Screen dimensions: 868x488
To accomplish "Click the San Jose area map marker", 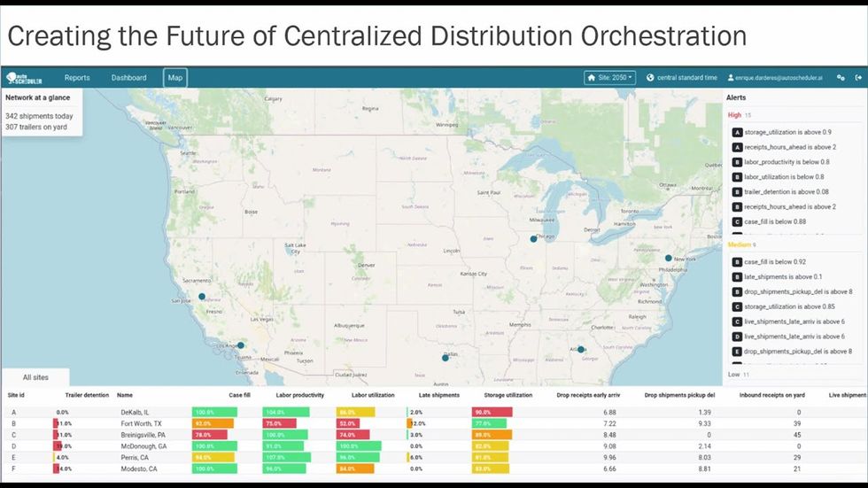I will [202, 297].
